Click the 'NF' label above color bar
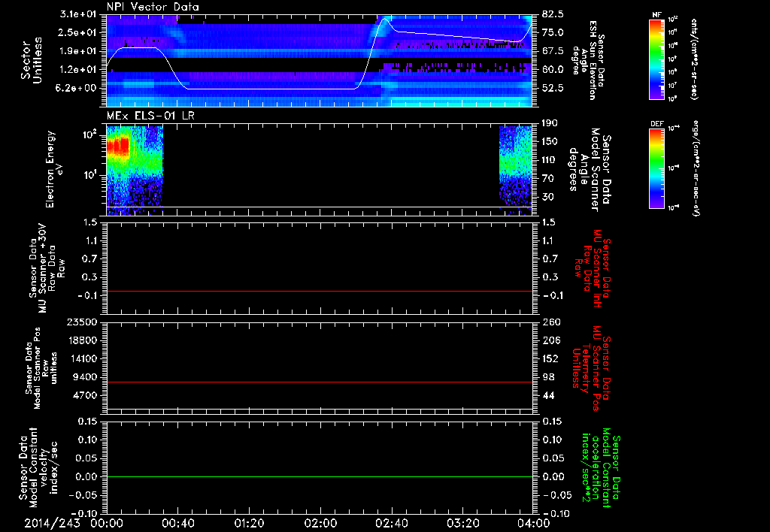Screen dimensions: 770x532 (x=656, y=15)
